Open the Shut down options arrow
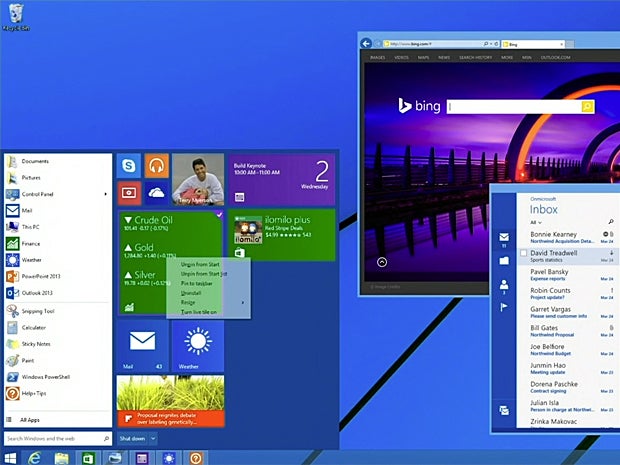The width and height of the screenshot is (620, 465). (x=153, y=439)
